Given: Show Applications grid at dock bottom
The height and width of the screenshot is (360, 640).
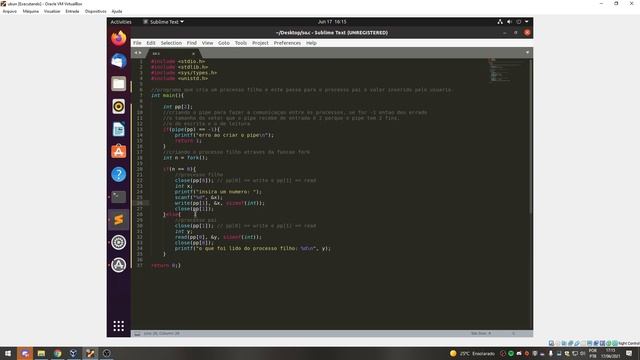Looking at the screenshot, I should 119,326.
